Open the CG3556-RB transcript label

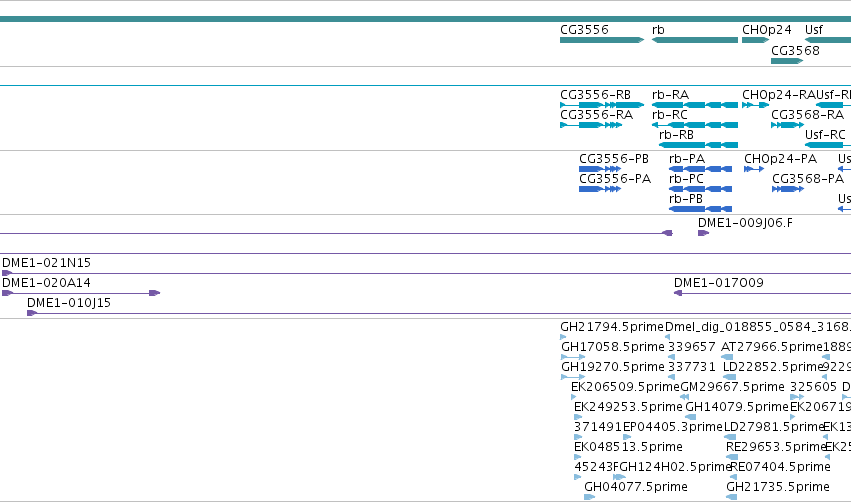point(595,94)
